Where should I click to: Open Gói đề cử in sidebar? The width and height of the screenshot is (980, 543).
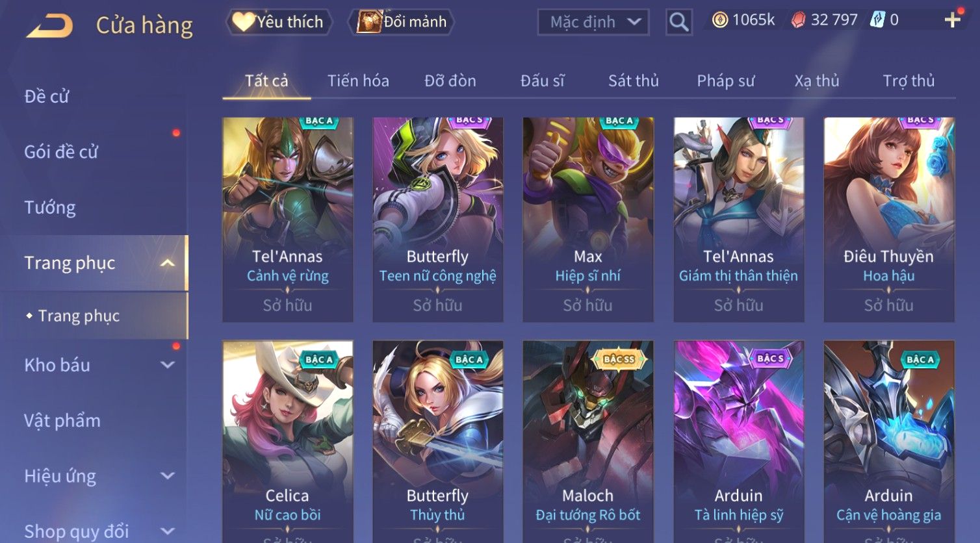(x=61, y=152)
